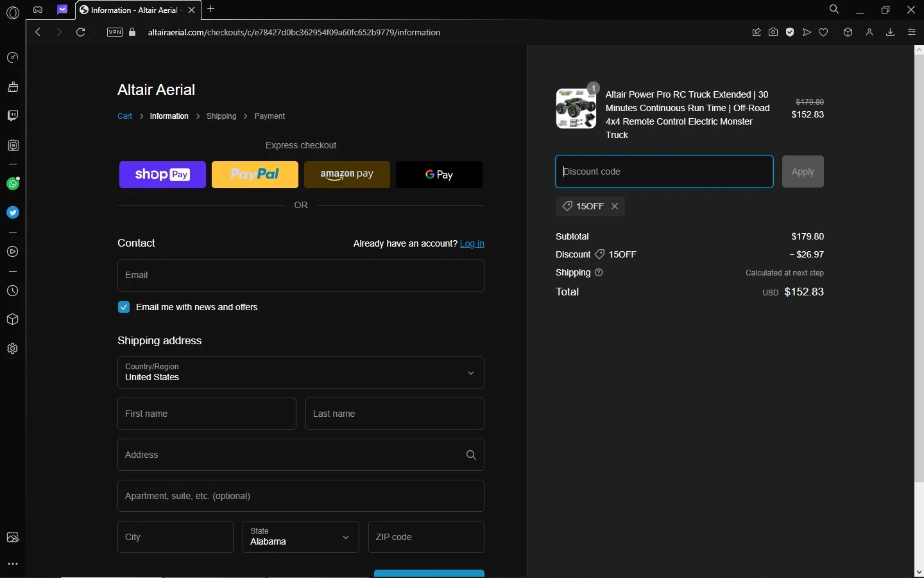
Task: View site security padlock info
Action: tap(132, 32)
